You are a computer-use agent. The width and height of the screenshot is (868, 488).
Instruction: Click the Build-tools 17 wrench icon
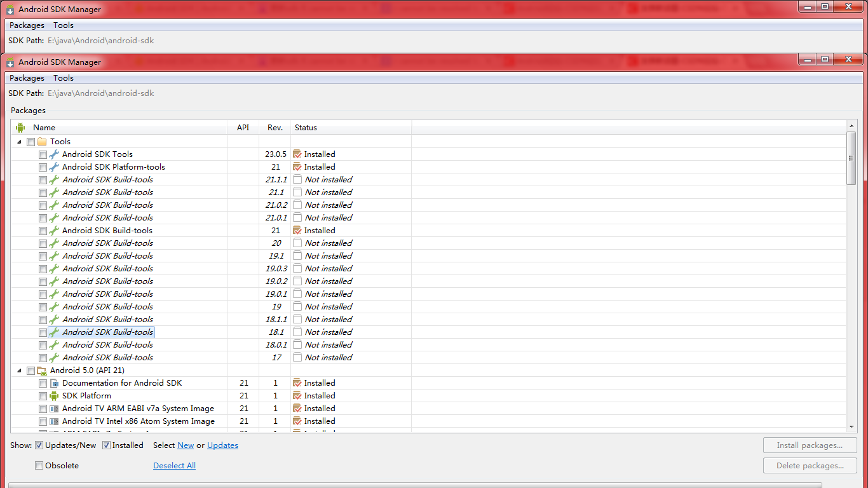coord(54,358)
